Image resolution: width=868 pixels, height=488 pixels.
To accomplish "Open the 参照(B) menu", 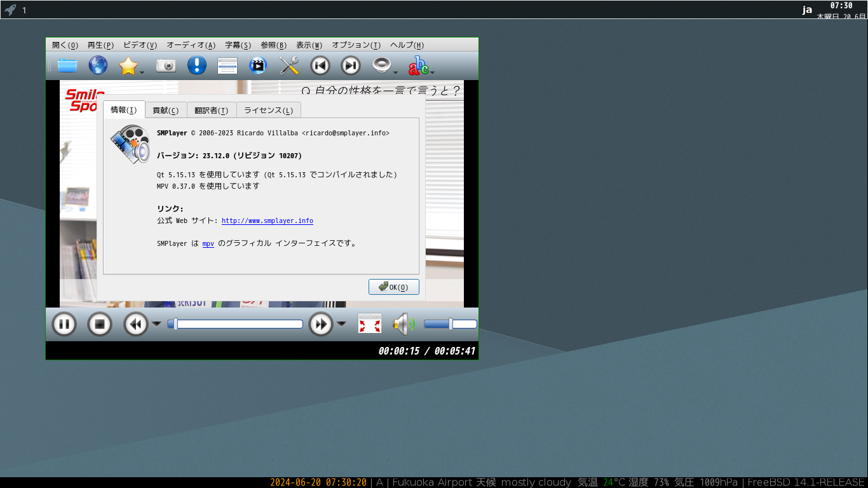I will (273, 45).
